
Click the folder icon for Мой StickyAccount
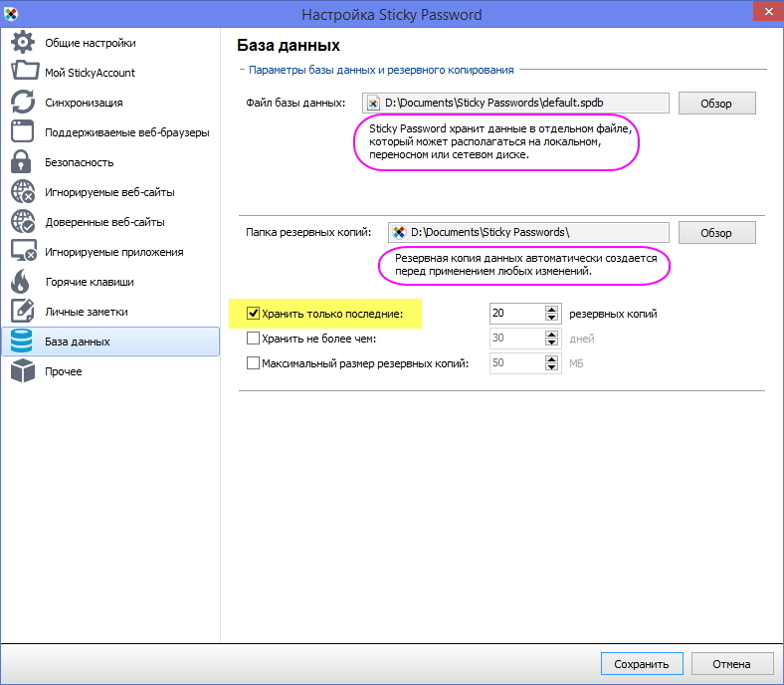point(25,71)
